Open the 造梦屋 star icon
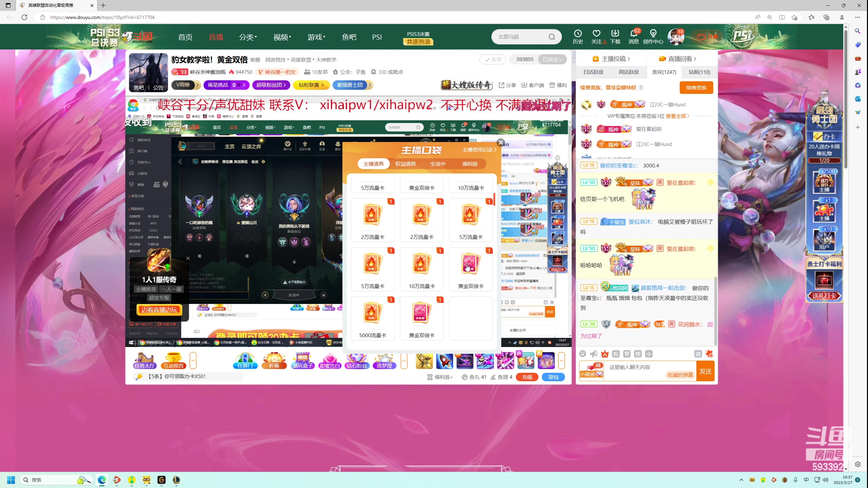Viewport: 868px width, 488px height. 384,361
